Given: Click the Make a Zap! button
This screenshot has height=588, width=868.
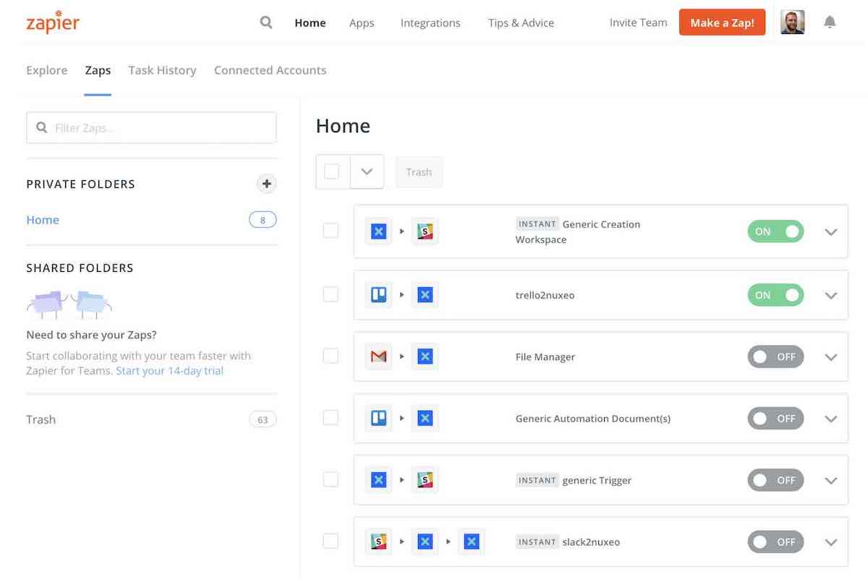Looking at the screenshot, I should pos(722,22).
